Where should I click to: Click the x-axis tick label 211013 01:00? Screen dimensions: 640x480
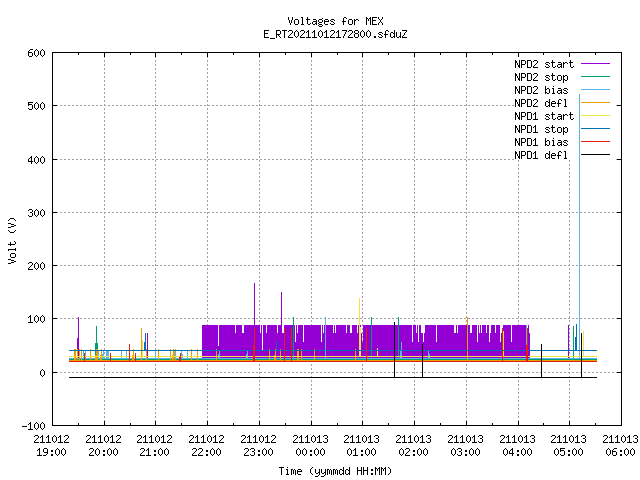click(362, 446)
